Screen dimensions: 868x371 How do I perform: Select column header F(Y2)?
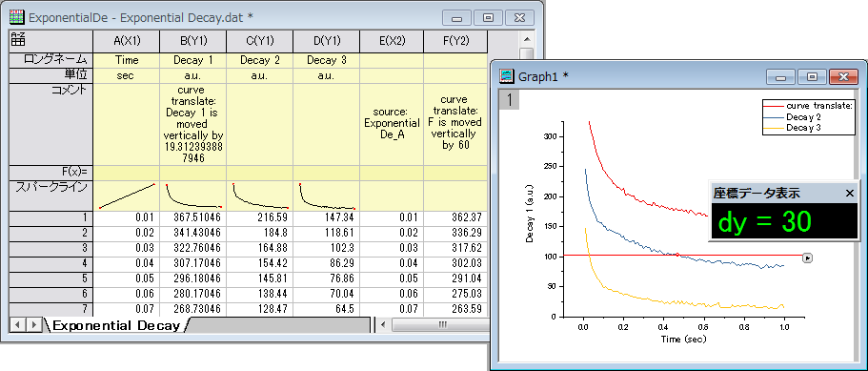455,42
